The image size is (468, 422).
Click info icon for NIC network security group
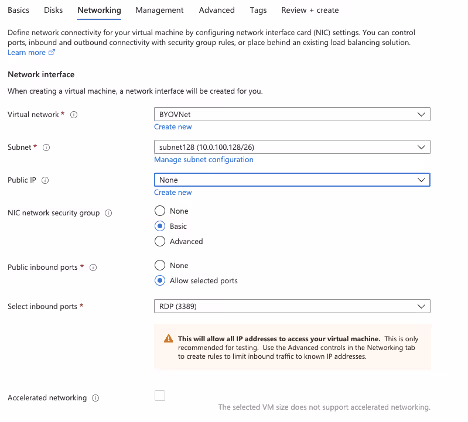pos(109,213)
